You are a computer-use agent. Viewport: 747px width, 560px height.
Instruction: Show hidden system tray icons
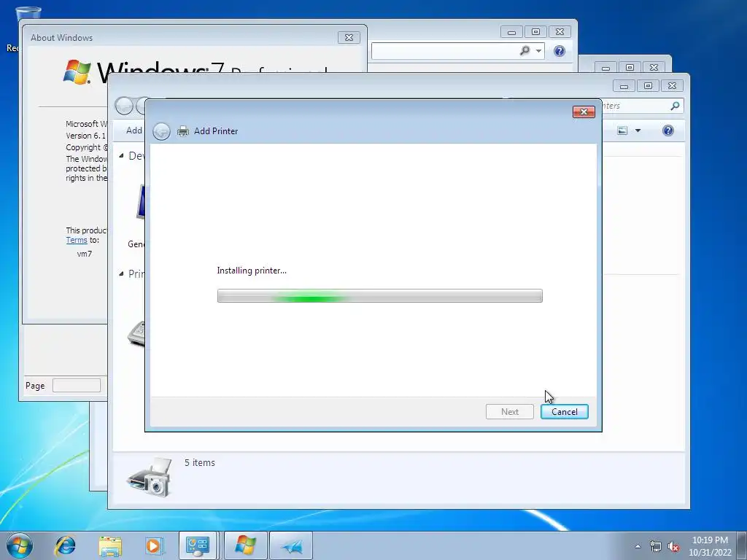(x=638, y=546)
